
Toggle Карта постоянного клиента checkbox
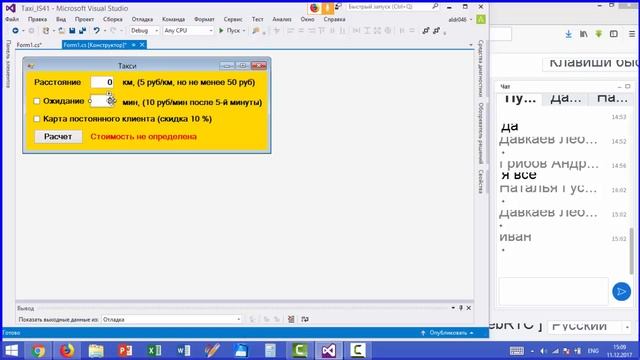(x=37, y=119)
